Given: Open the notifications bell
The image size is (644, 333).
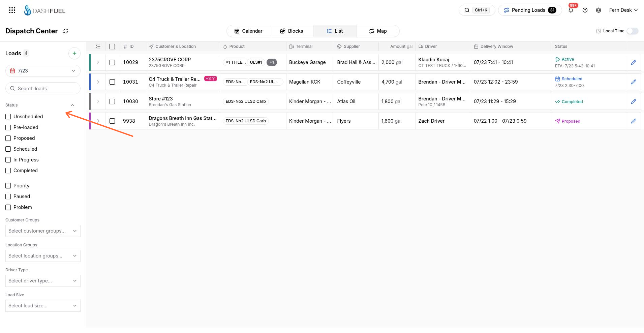Looking at the screenshot, I should 571,10.
